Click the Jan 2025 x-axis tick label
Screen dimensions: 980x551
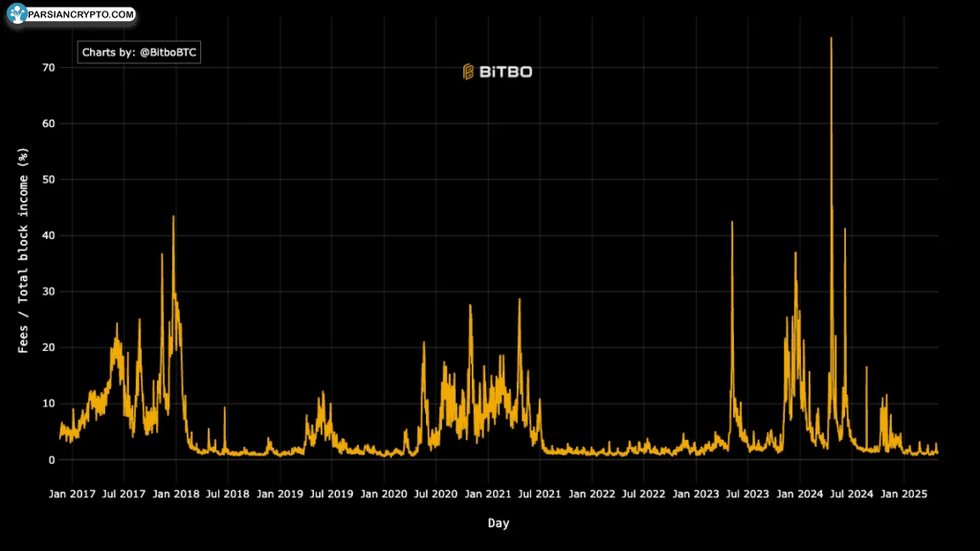(x=902, y=495)
